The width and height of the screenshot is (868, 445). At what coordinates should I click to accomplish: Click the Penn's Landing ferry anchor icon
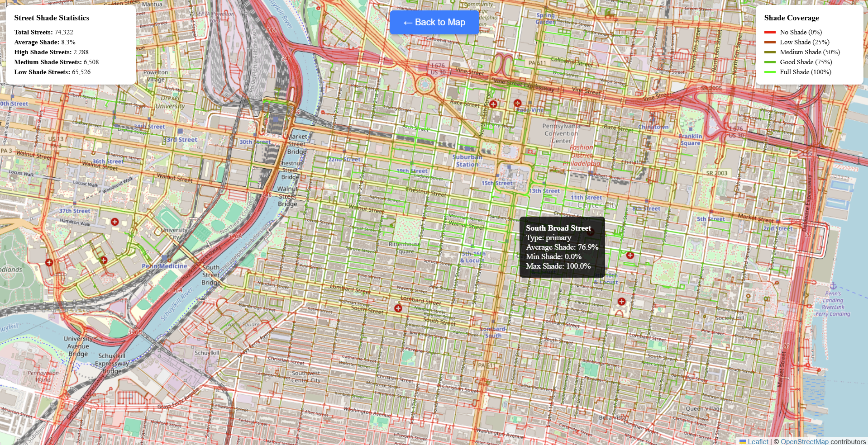(833, 285)
